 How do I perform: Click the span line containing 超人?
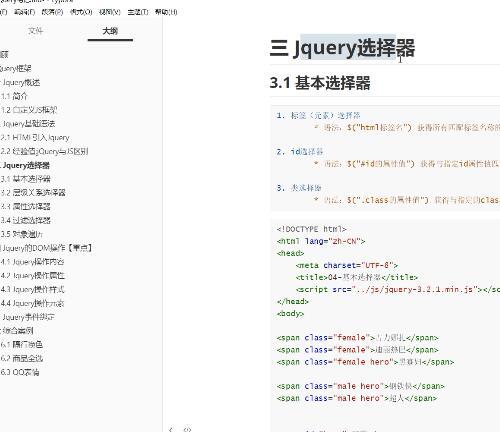[x=357, y=398]
